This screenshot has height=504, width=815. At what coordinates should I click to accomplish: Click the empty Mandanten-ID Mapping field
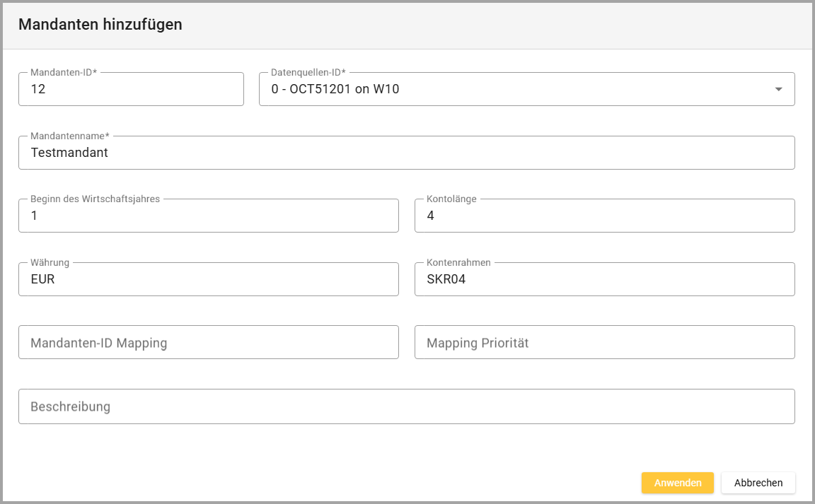pos(209,343)
